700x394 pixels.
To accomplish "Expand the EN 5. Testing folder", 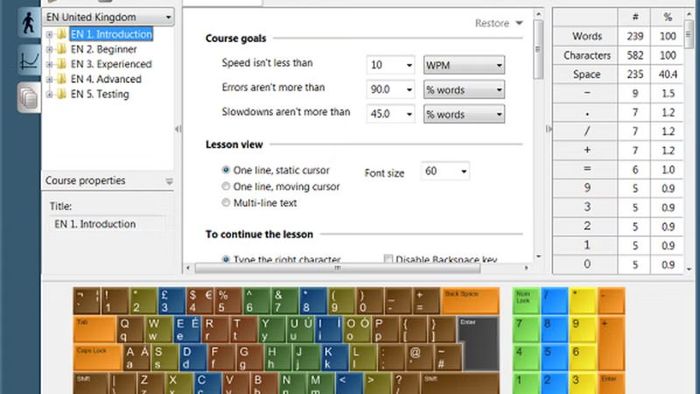I will pyautogui.click(x=50, y=94).
